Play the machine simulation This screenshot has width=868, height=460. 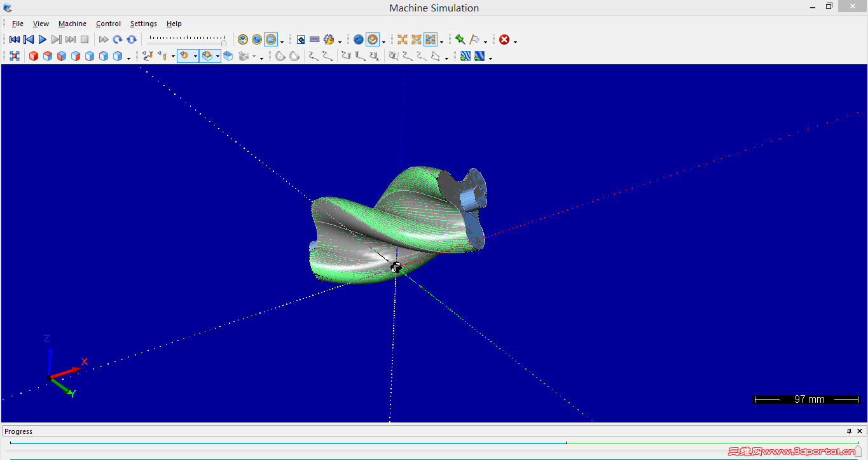point(43,39)
